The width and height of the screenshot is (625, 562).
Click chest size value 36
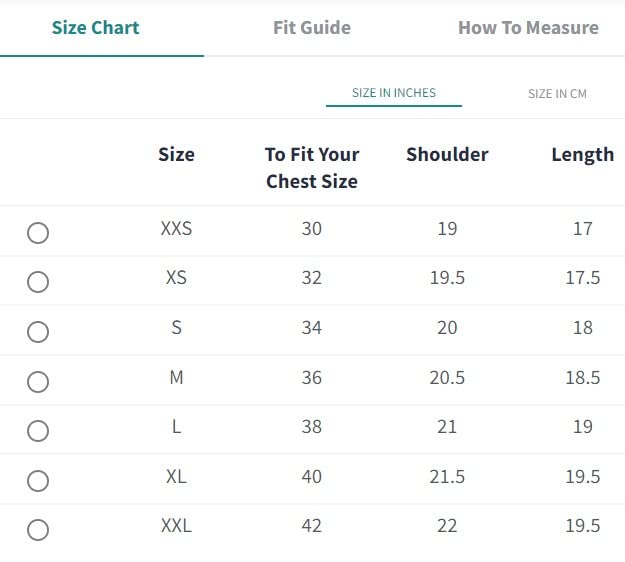pos(312,377)
